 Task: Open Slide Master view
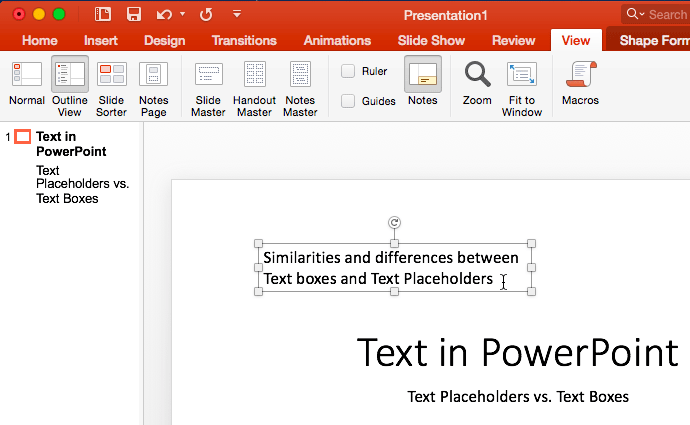(x=208, y=89)
